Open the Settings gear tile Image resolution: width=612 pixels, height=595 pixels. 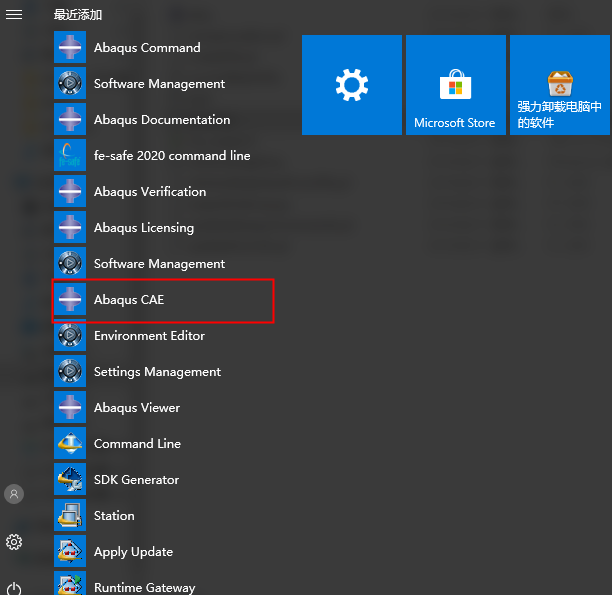click(x=352, y=85)
